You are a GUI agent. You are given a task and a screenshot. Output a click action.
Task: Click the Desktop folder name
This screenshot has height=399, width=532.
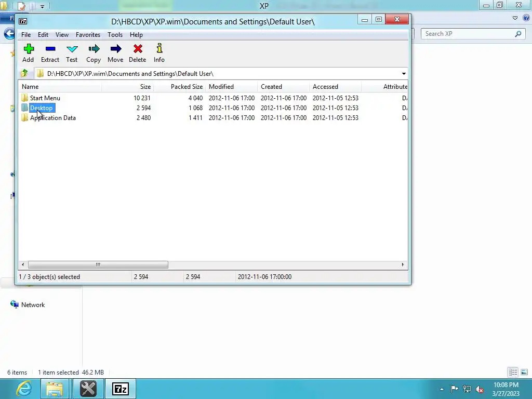(42, 108)
